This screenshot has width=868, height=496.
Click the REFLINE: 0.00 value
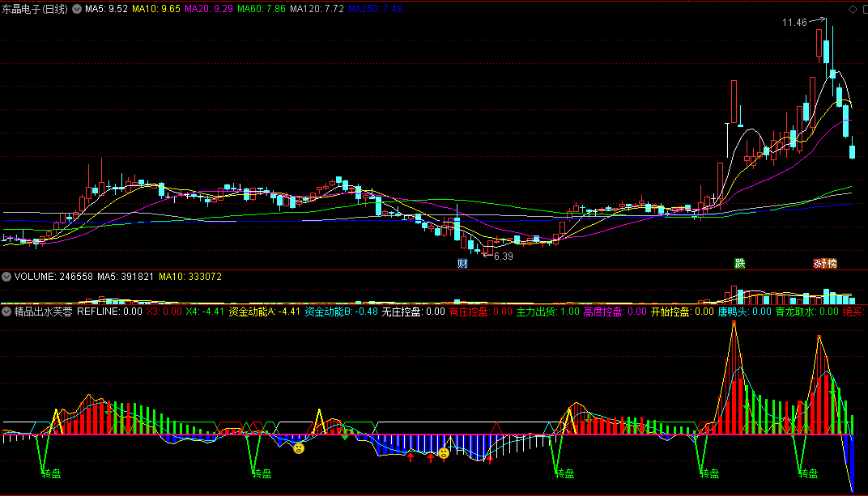point(109,312)
